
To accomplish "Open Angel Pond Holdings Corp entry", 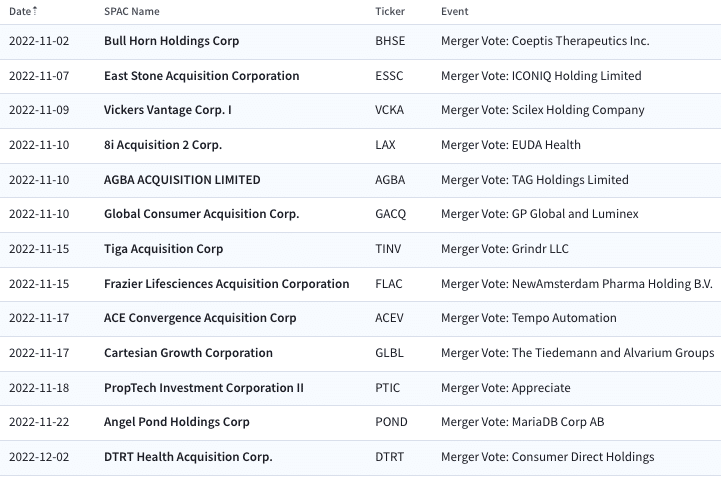I will 177,422.
